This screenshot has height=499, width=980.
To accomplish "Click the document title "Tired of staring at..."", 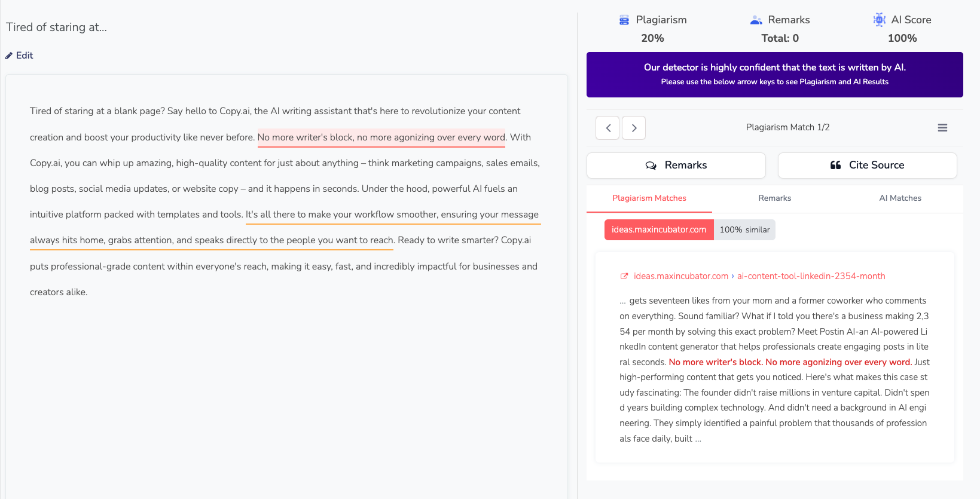I will tap(57, 27).
